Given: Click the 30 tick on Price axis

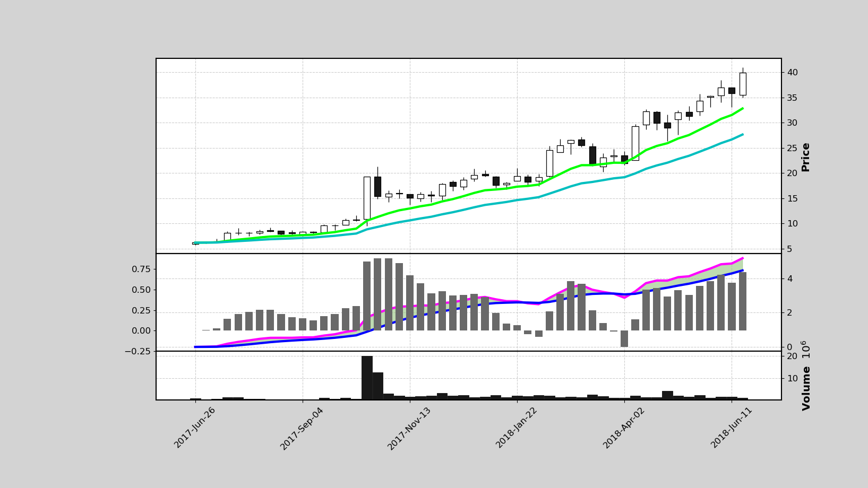Looking at the screenshot, I should (x=793, y=123).
